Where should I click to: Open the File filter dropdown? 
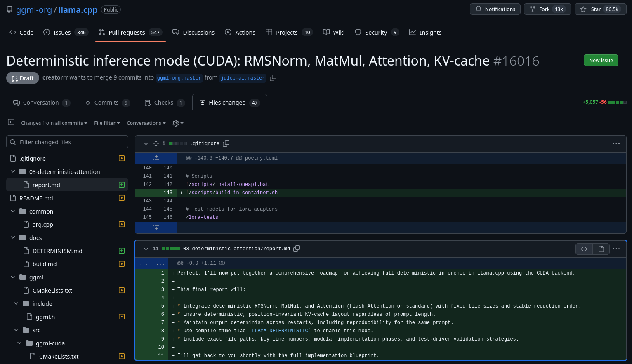(x=107, y=123)
